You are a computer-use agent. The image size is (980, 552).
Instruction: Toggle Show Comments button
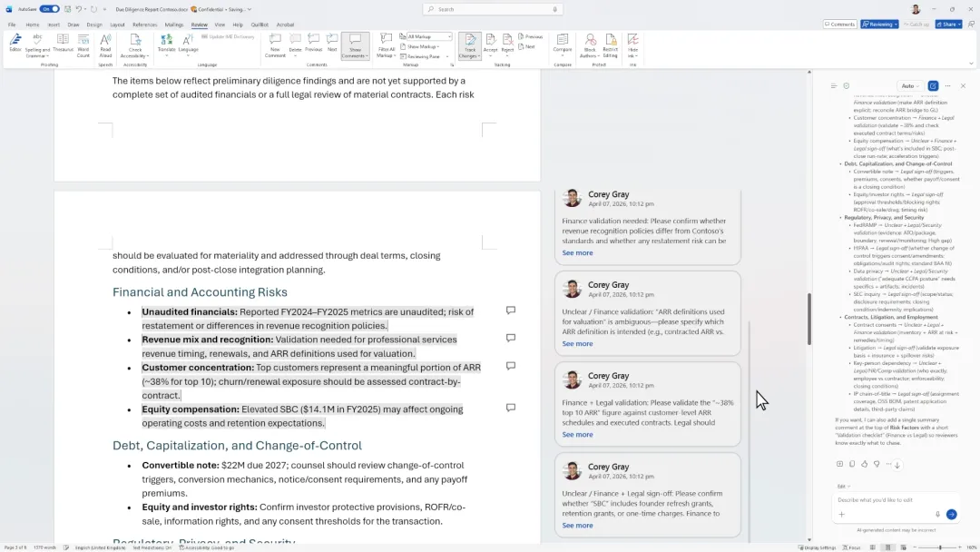(x=355, y=45)
